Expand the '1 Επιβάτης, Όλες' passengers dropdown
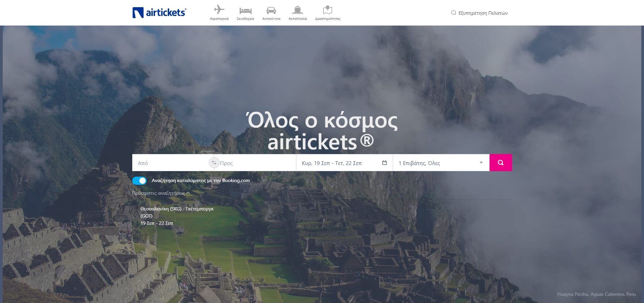The height and width of the screenshot is (303, 644). [437, 163]
